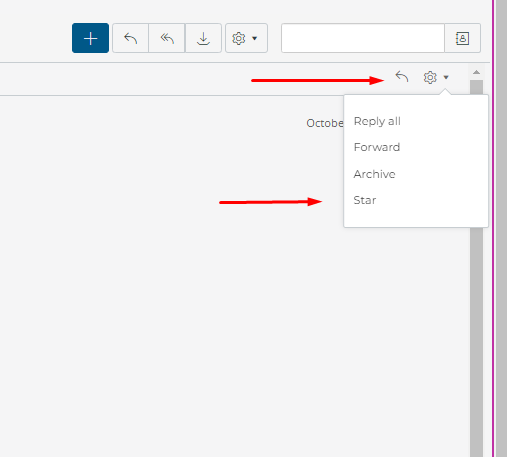Click the message header gear icon
The height and width of the screenshot is (457, 507).
430,77
